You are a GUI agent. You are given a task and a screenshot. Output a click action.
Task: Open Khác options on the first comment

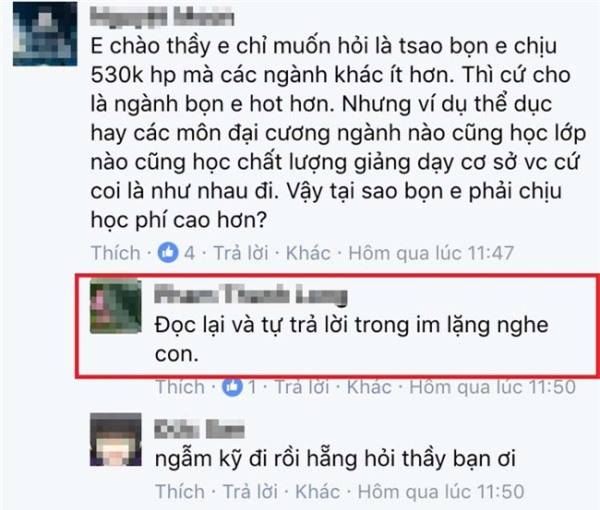pos(308,253)
